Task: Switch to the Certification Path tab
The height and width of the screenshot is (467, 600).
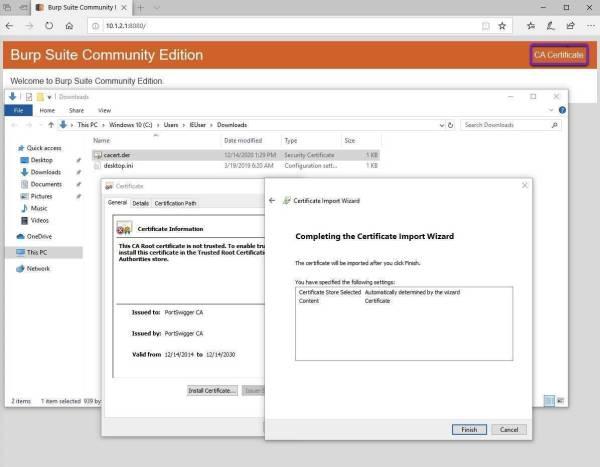Action: click(x=175, y=203)
